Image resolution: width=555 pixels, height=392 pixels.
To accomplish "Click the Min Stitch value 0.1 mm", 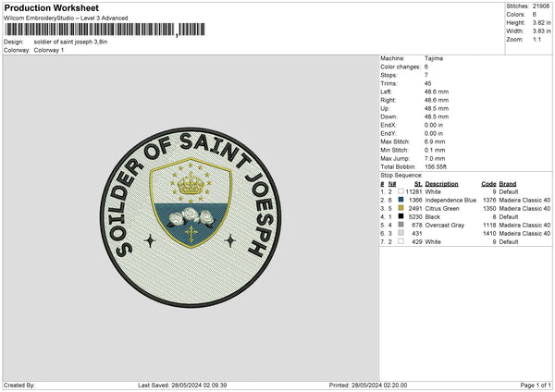I will pos(435,150).
